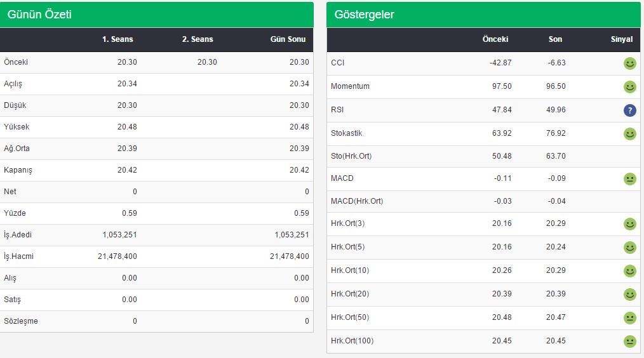Click the RSI blue question mark icon
The width and height of the screenshot is (644, 358).
tap(629, 110)
